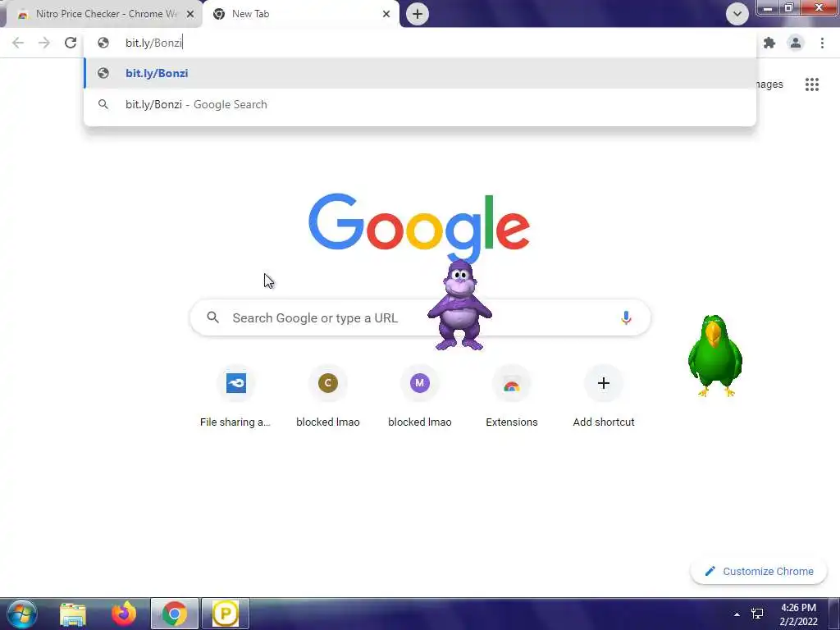This screenshot has width=840, height=630.
Task: Open the Extensions puzzle-piece menu
Action: [x=769, y=43]
